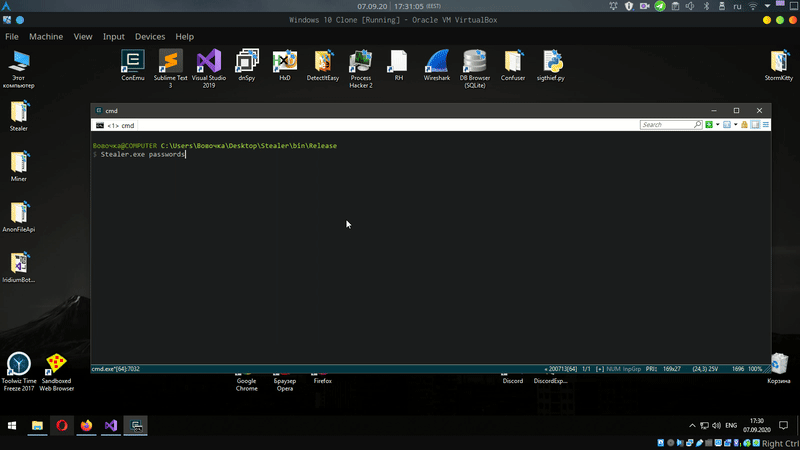The height and width of the screenshot is (450, 800).
Task: Open ConEmu system menu hamburger icon
Action: 766,124
